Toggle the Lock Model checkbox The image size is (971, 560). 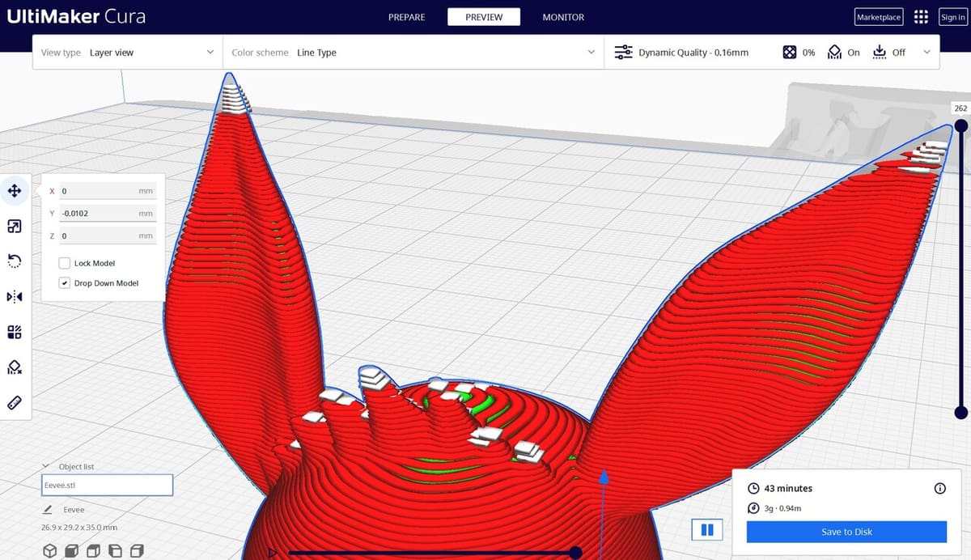click(64, 263)
